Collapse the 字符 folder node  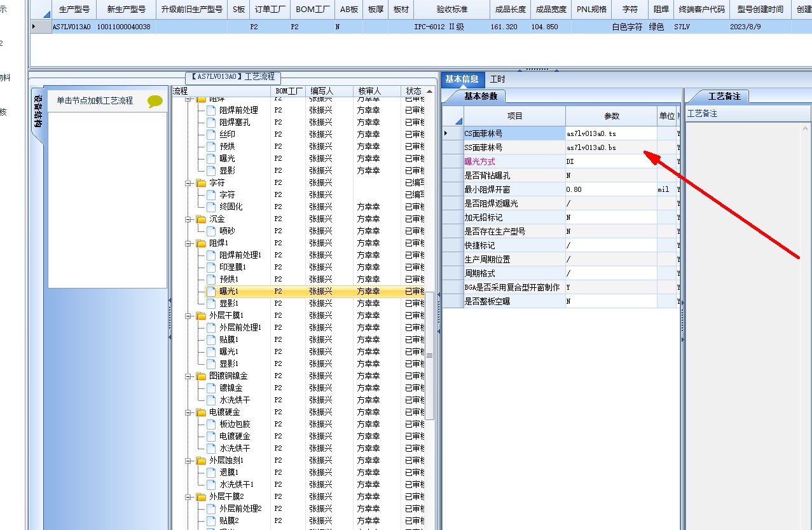(188, 182)
